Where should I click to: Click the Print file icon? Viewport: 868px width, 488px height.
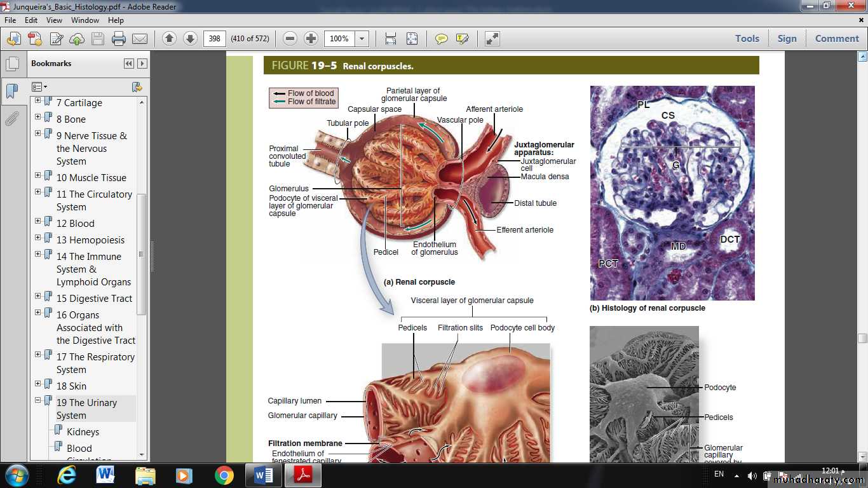pos(119,39)
